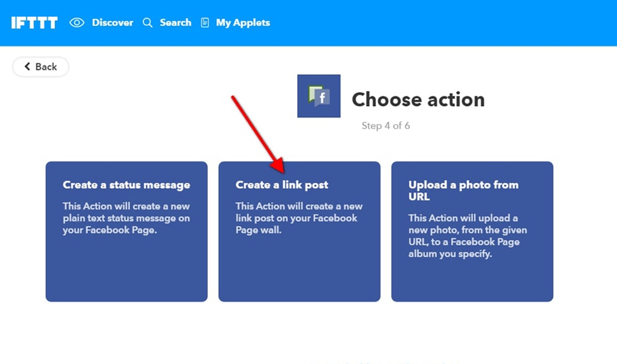The image size is (617, 364).
Task: Click the Step 4 of 6 text
Action: point(386,125)
